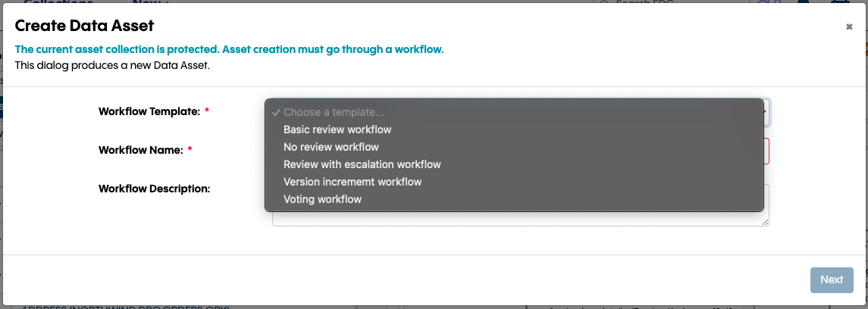Pick the No review workflow option

point(331,147)
